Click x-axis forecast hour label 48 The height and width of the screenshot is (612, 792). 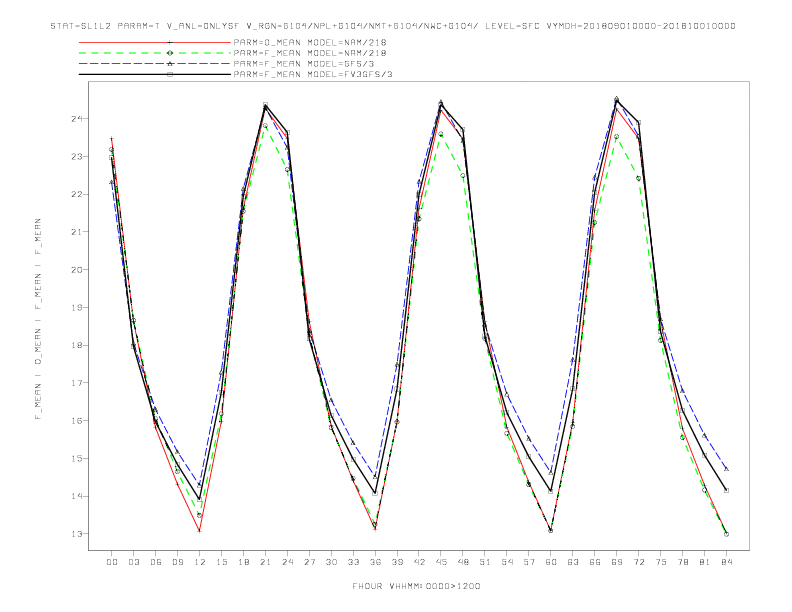pyautogui.click(x=463, y=562)
